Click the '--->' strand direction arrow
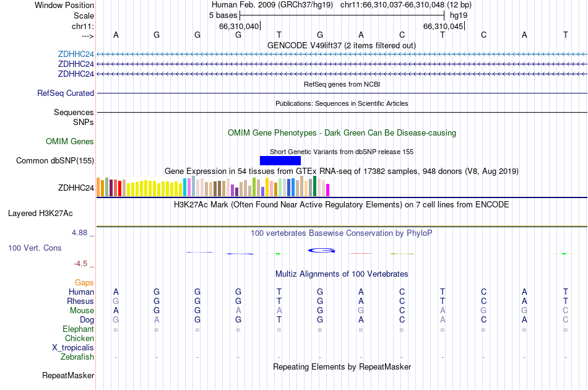588x390 pixels. click(88, 36)
